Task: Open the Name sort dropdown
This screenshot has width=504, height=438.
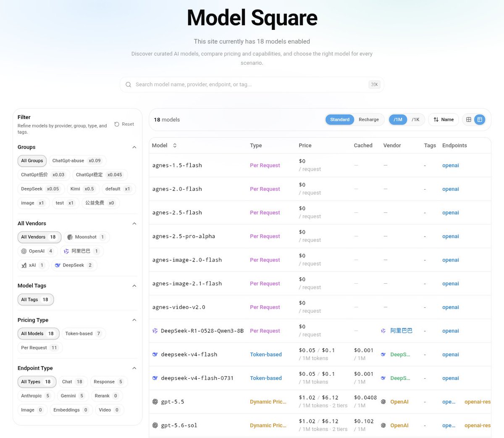Action: tap(444, 119)
